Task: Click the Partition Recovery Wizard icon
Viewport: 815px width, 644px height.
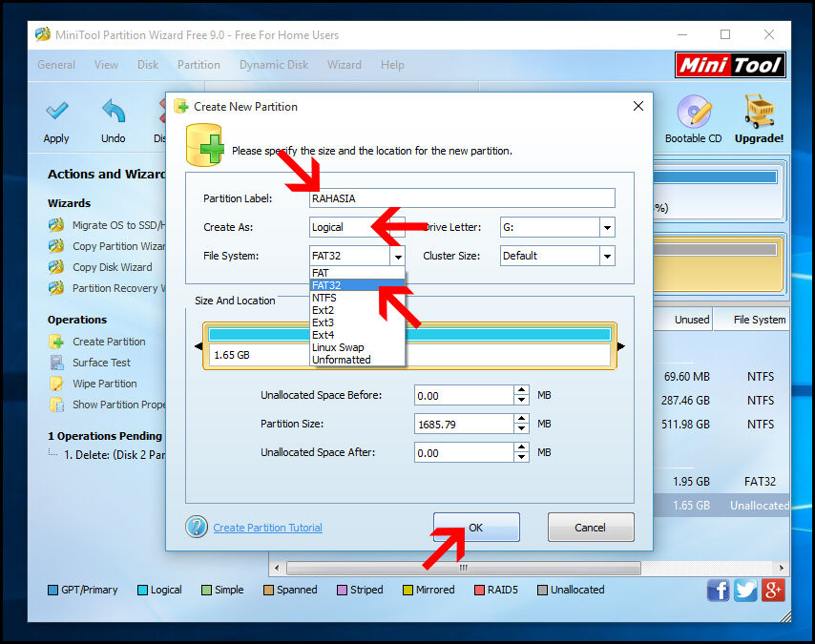Action: click(56, 288)
